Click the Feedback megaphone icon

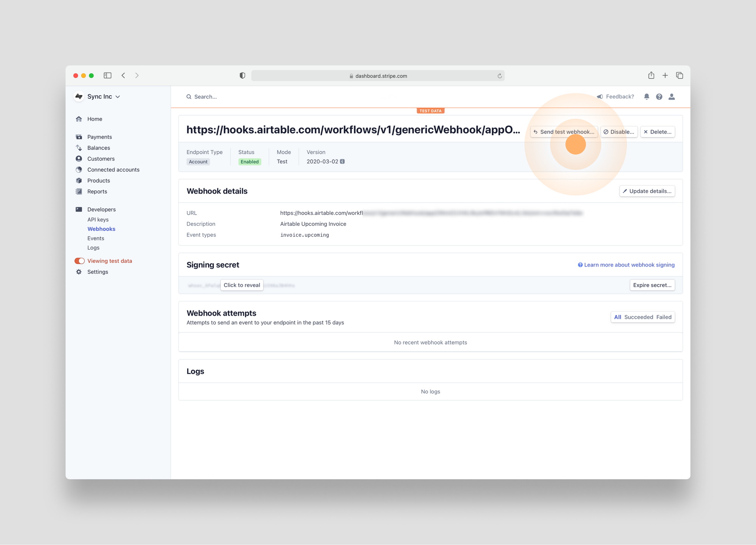(600, 96)
